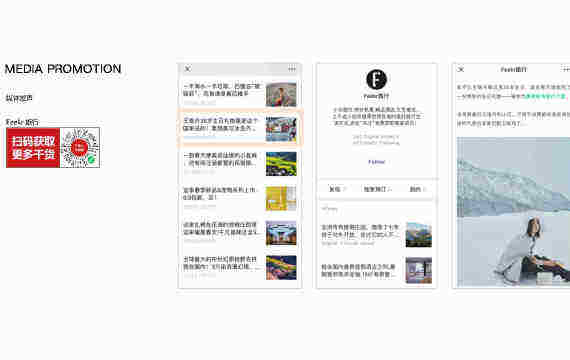Open the purple illuminated building article thumbnail
Screen dimensions: 570x360
[x=281, y=233]
